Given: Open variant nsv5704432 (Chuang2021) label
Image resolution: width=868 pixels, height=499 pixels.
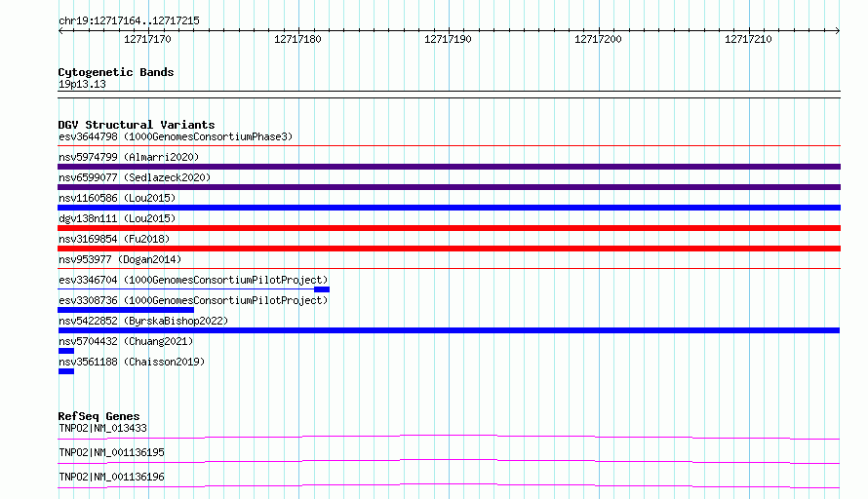Looking at the screenshot, I should [x=126, y=341].
